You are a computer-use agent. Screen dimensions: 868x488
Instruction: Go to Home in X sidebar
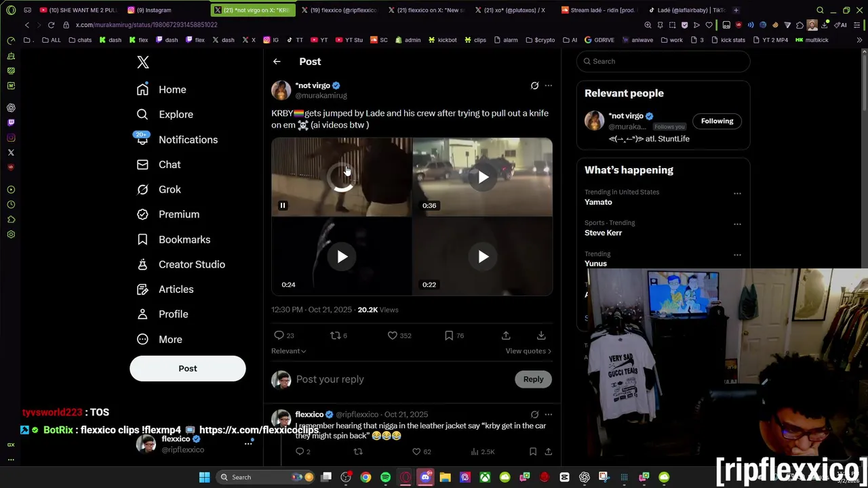point(161,89)
